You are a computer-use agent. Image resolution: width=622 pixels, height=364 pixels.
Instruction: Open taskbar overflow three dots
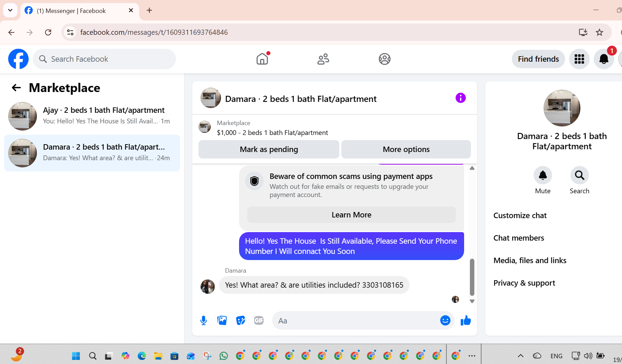(x=472, y=356)
